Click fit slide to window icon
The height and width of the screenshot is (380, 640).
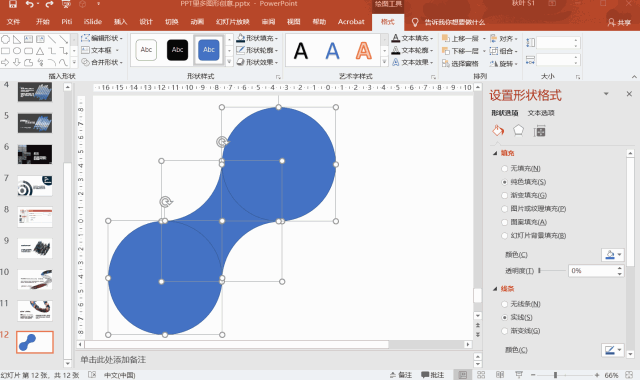click(x=629, y=375)
